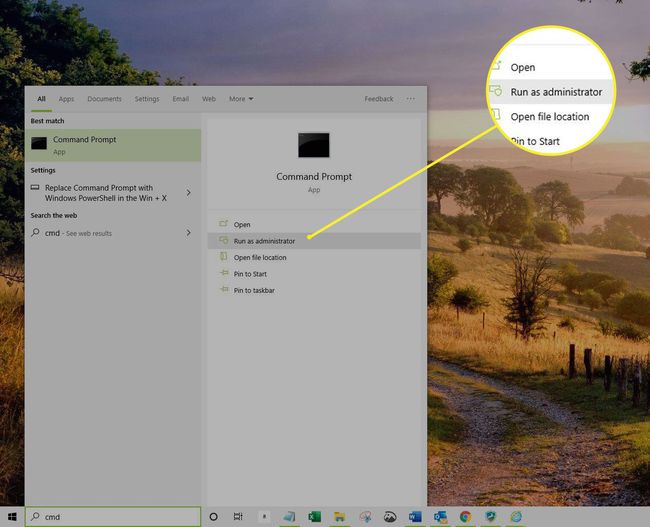The height and width of the screenshot is (527, 650).
Task: Open the shield security app on taskbar
Action: (491, 517)
